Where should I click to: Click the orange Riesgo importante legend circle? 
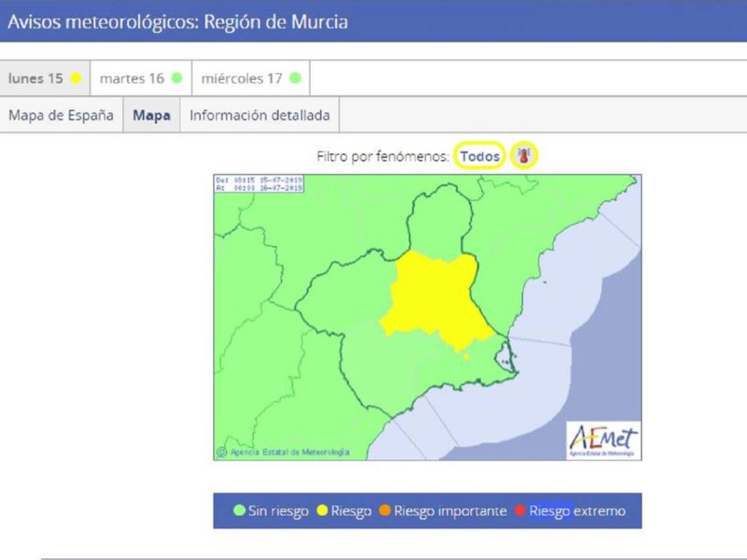[385, 511]
